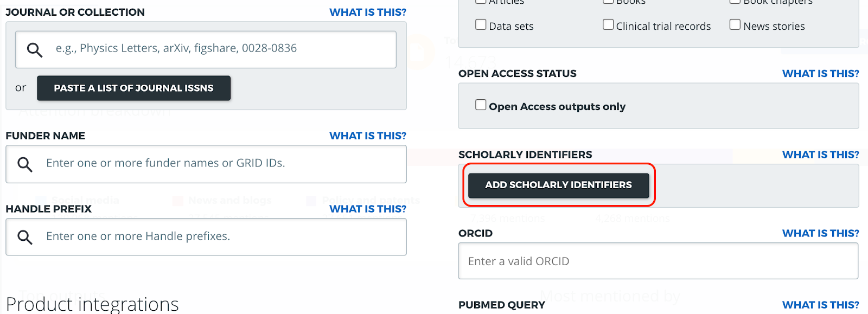Click the Enter a valid ORCID field
The image size is (868, 314).
(658, 261)
